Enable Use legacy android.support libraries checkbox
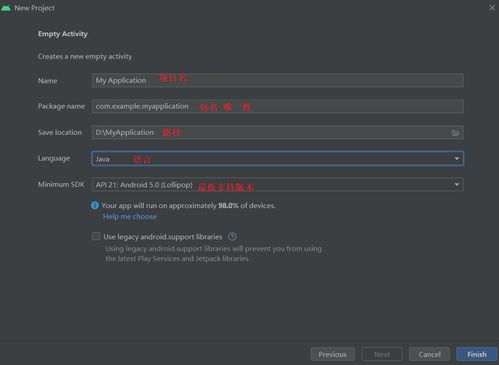Screen dimensions: 499x365 click(x=96, y=236)
